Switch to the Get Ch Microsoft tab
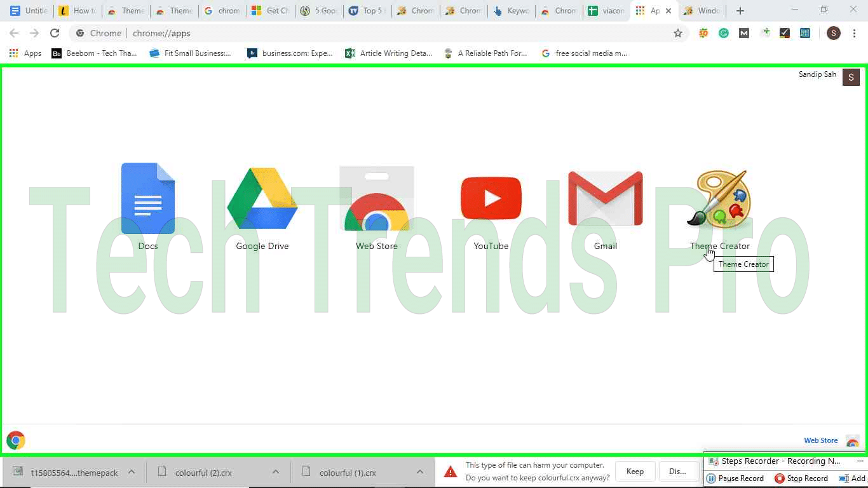868x488 pixels. pos(271,11)
